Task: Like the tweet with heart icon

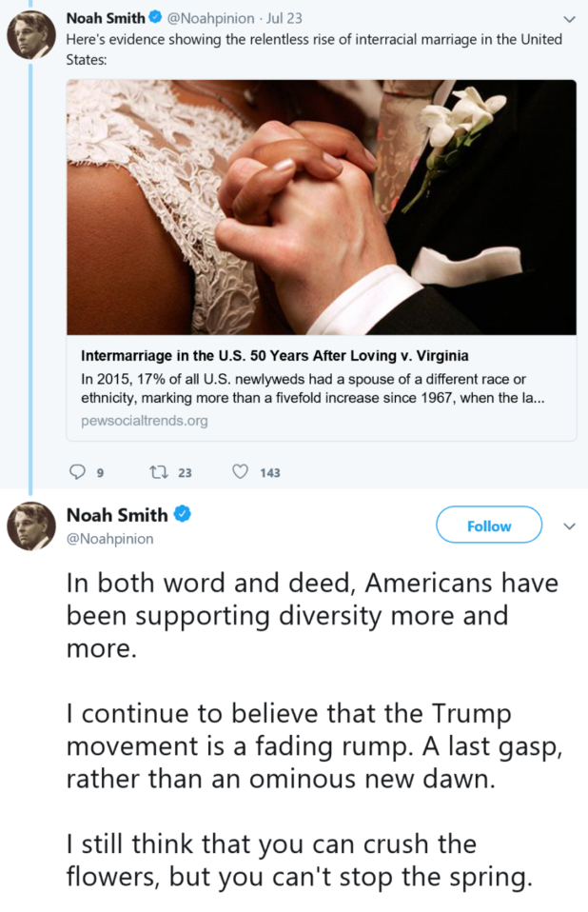Action: tap(241, 471)
